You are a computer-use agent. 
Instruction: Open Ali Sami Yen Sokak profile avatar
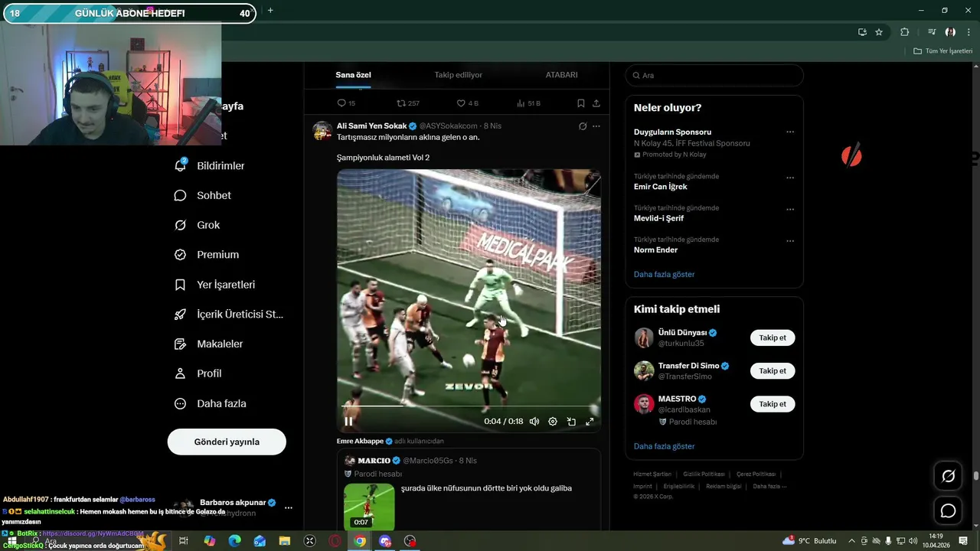pos(322,131)
